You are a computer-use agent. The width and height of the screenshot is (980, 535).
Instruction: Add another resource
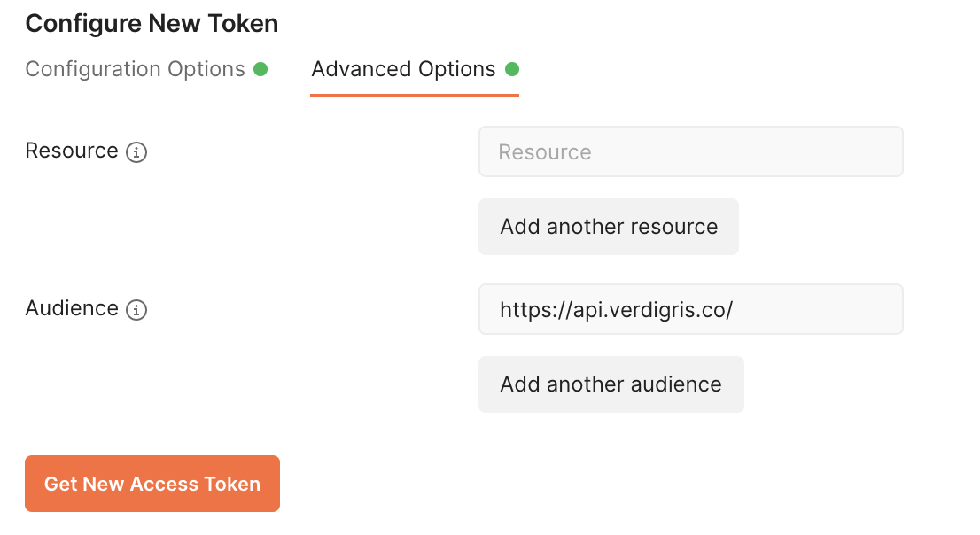[x=608, y=226]
